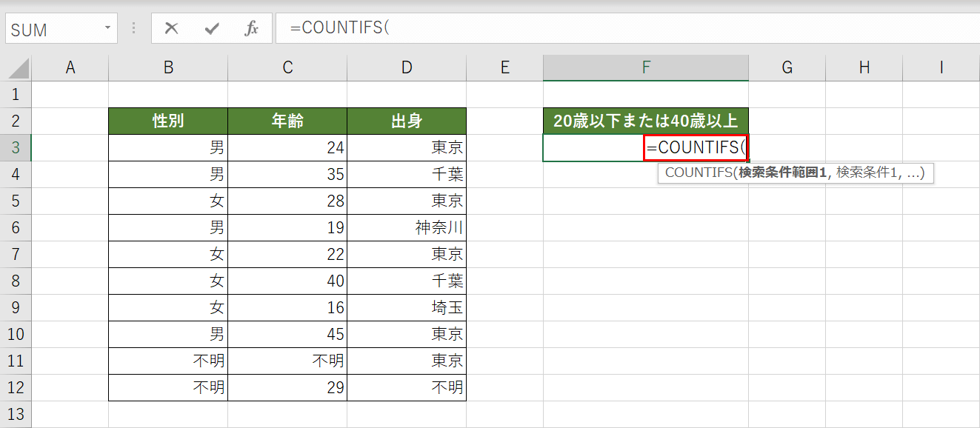Select row header 3
Screen dimensions: 980x428
click(x=16, y=147)
